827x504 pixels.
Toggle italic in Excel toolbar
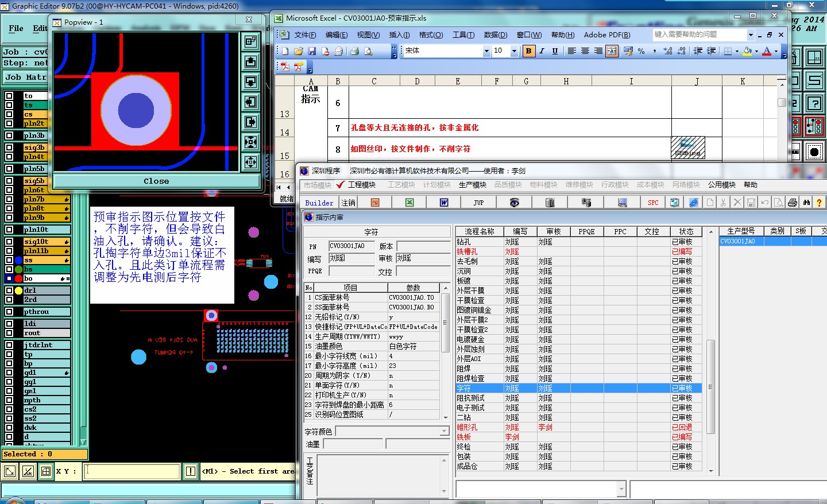(542, 51)
